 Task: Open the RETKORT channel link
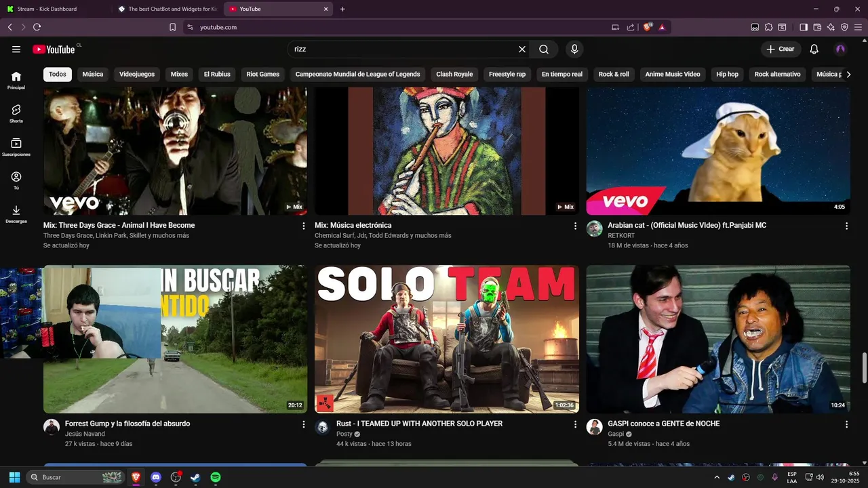click(x=622, y=235)
